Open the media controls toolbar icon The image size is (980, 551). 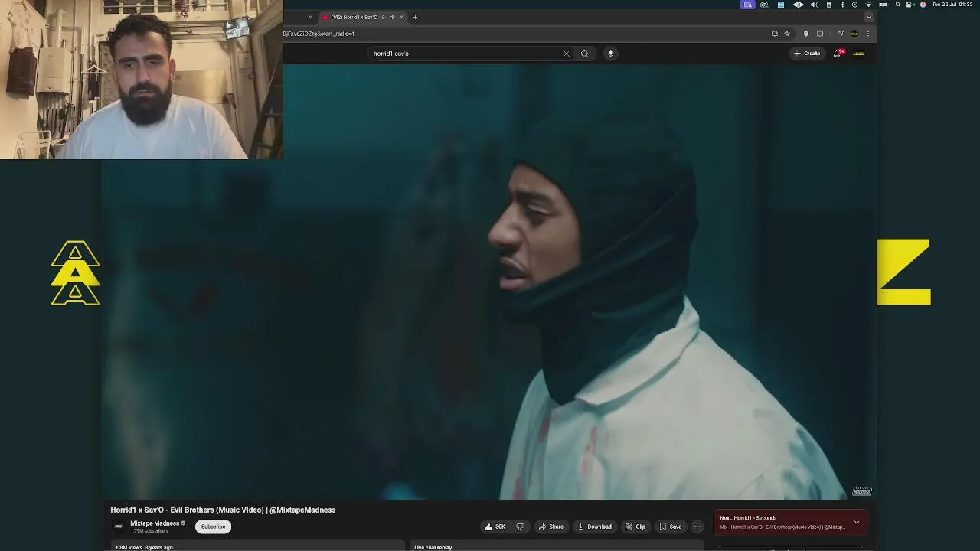[840, 34]
